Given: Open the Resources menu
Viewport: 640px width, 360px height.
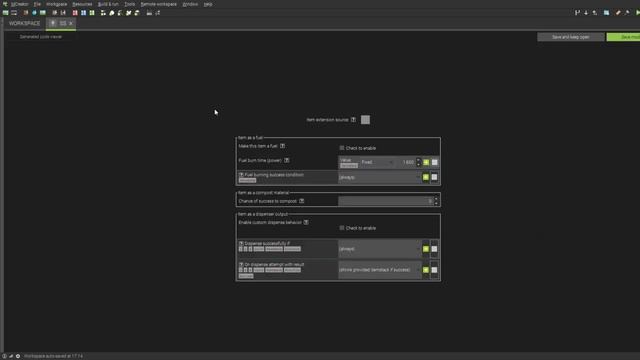Looking at the screenshot, I should (x=82, y=4).
